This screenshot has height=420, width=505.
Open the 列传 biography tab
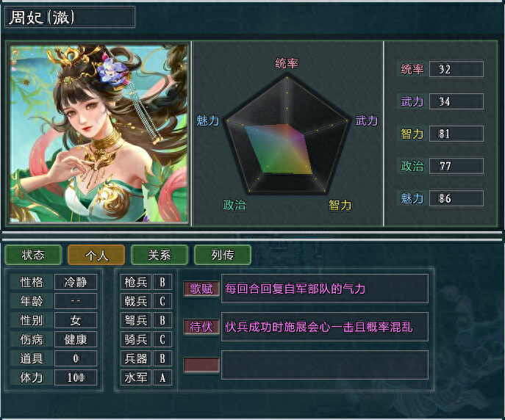tap(223, 255)
